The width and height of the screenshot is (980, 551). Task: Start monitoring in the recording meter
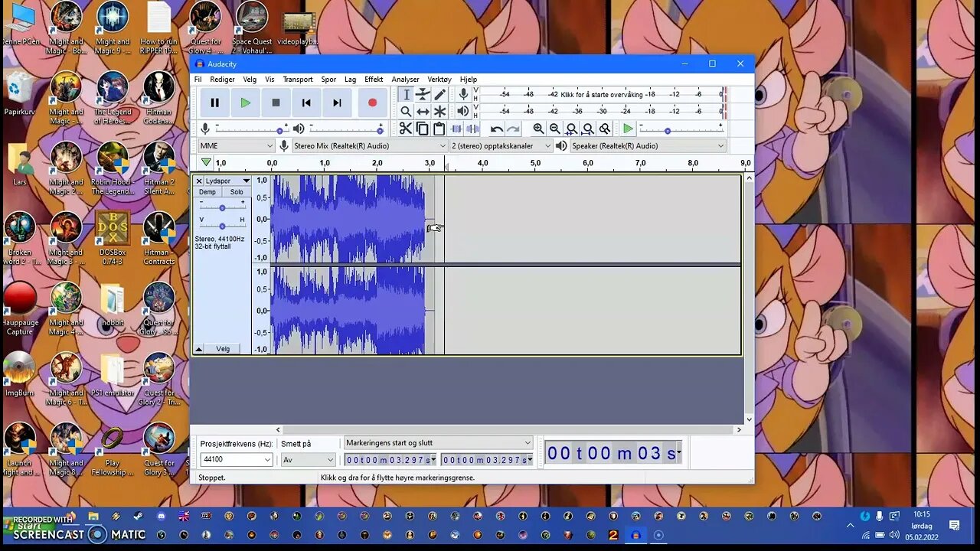(602, 94)
